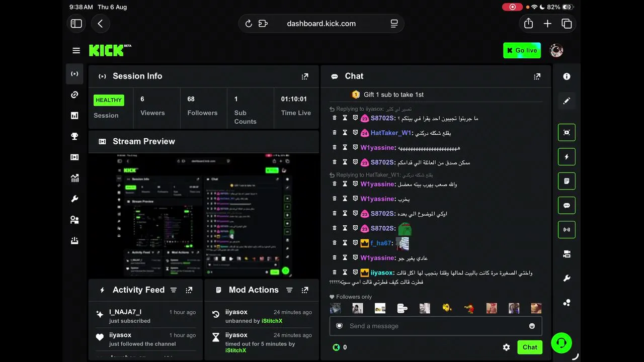Open the green headset support button
The image size is (644, 362).
tap(561, 343)
